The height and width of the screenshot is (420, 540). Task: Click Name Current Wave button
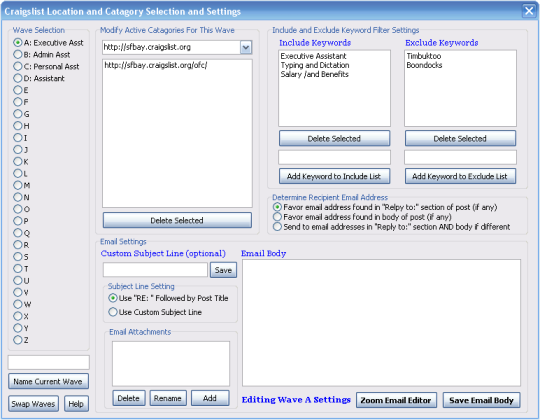[48, 381]
